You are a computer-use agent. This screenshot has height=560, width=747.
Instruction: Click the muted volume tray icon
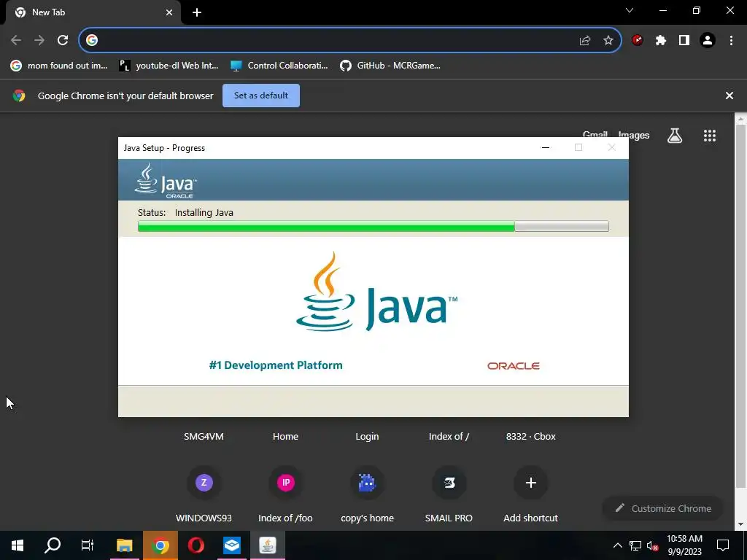coord(652,545)
